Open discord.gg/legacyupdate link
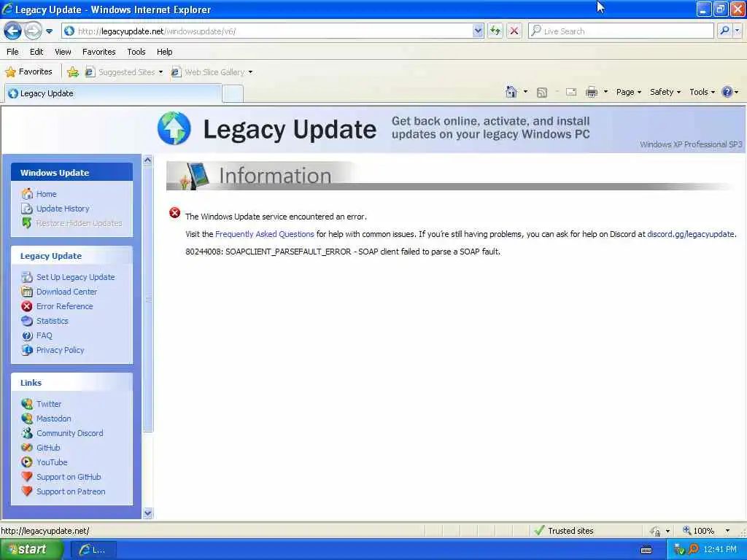This screenshot has width=747, height=560. coord(690,234)
